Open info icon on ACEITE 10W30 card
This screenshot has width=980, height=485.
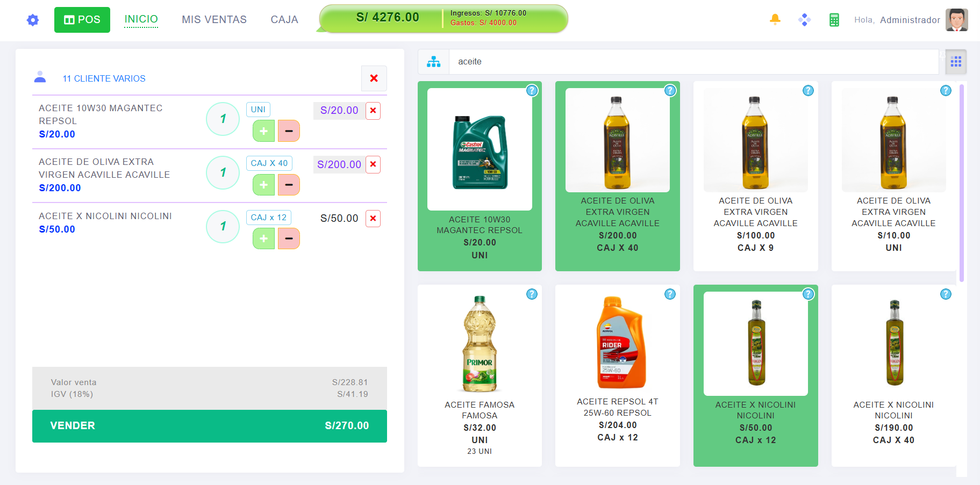click(532, 91)
